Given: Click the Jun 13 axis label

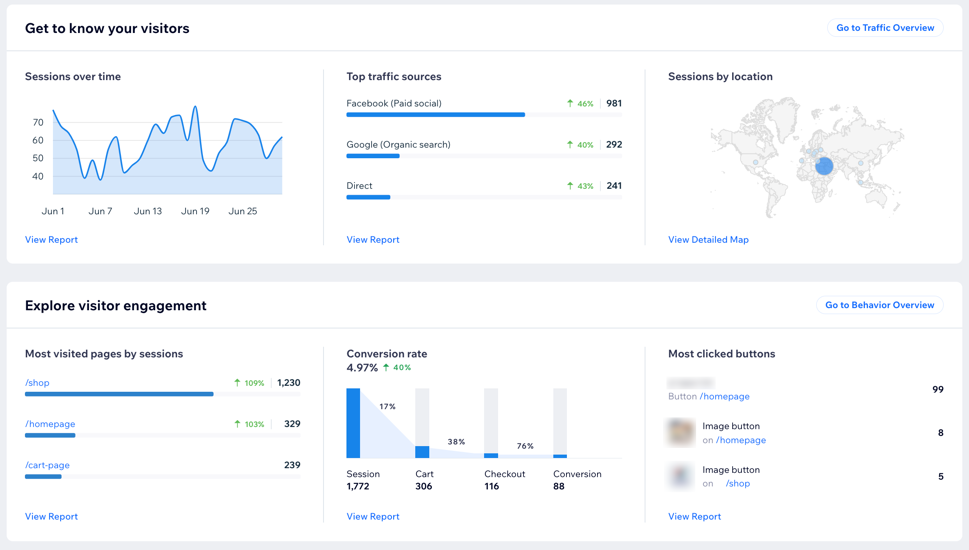Looking at the screenshot, I should [x=148, y=211].
